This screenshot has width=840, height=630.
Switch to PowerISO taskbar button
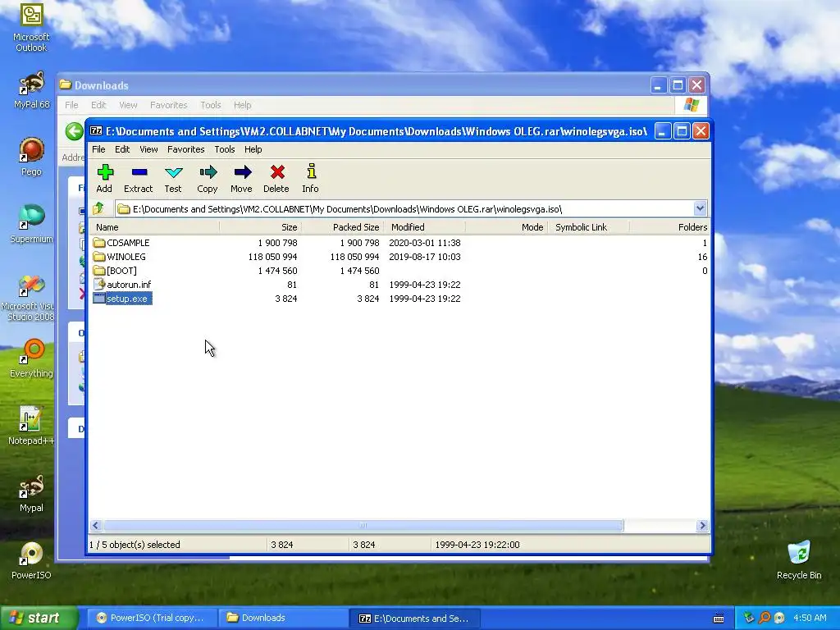pos(153,618)
